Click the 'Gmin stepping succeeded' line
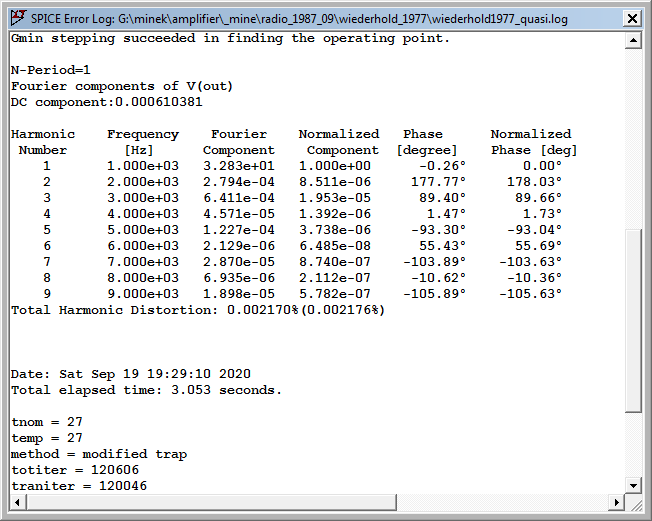 230,38
